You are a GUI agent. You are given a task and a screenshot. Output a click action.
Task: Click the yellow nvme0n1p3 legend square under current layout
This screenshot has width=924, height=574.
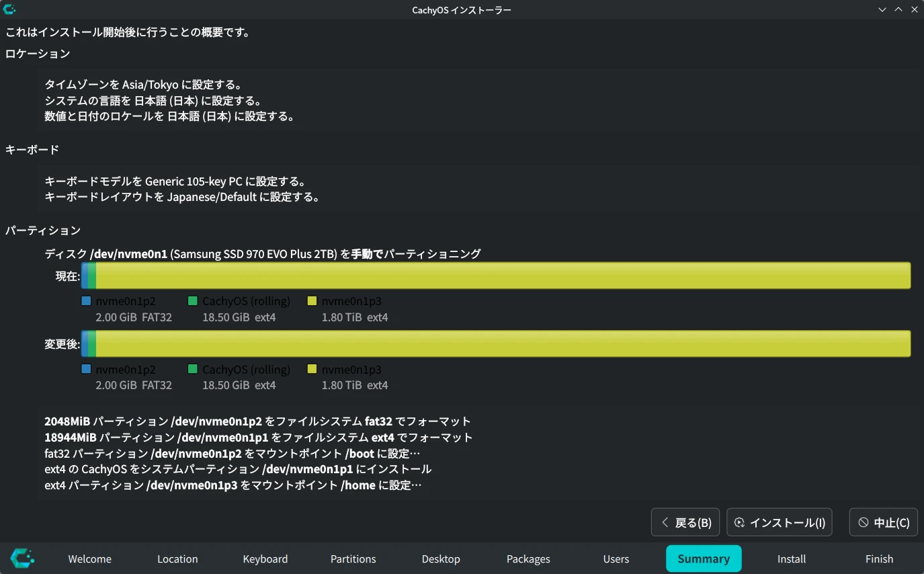(x=312, y=301)
